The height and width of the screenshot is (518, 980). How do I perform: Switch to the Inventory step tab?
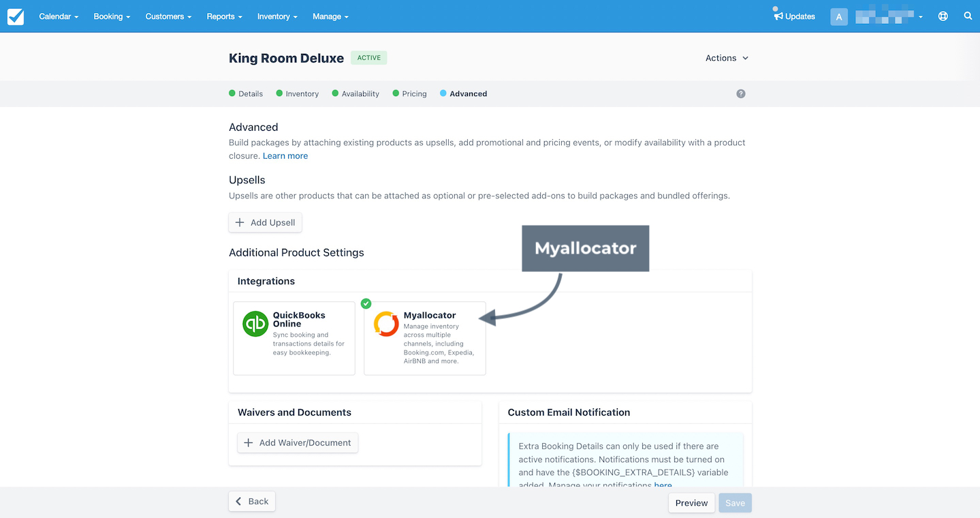298,93
